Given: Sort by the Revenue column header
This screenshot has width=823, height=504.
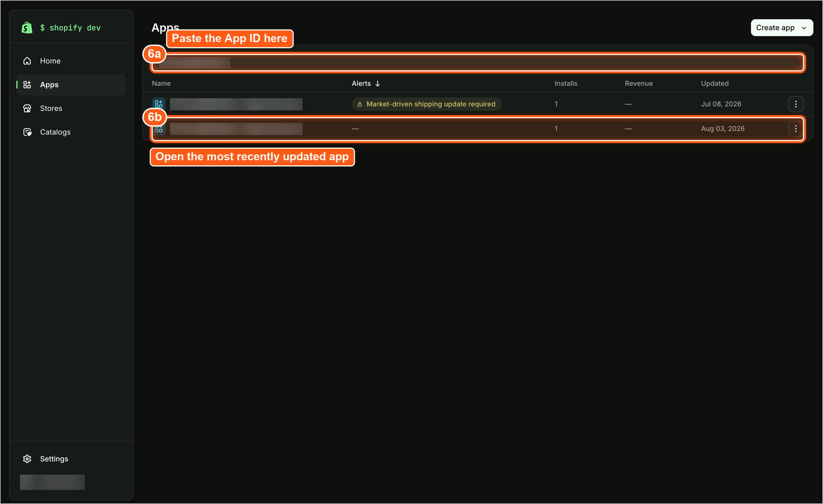Looking at the screenshot, I should (x=639, y=84).
